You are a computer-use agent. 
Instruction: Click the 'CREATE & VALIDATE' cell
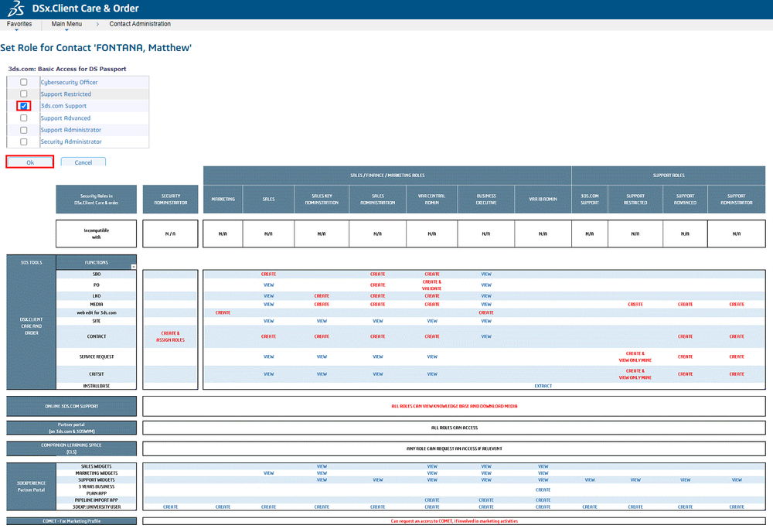pos(432,285)
